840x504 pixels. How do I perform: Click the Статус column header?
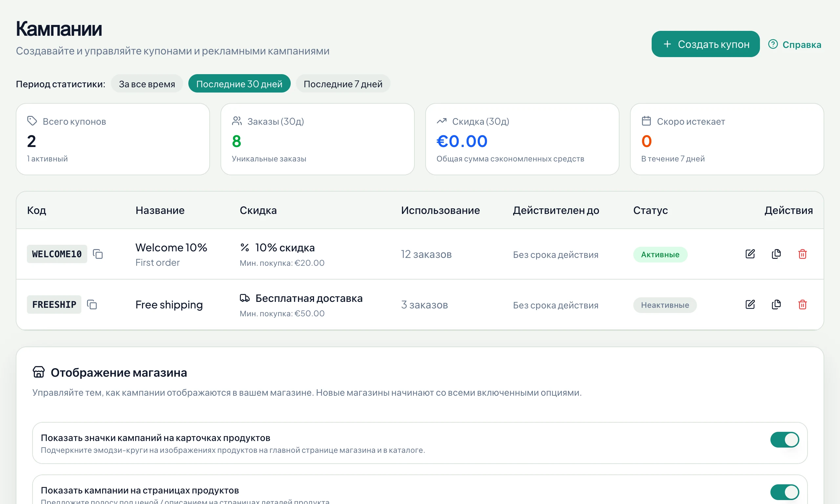click(x=650, y=210)
